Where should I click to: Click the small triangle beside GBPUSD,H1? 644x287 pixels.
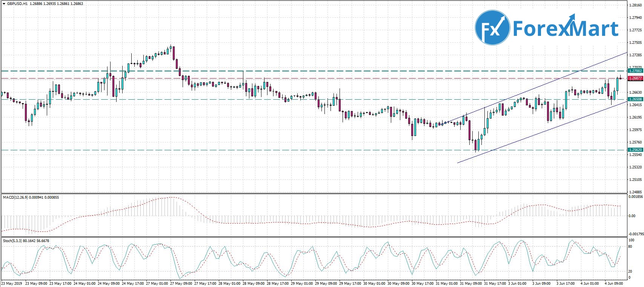pyautogui.click(x=4, y=4)
